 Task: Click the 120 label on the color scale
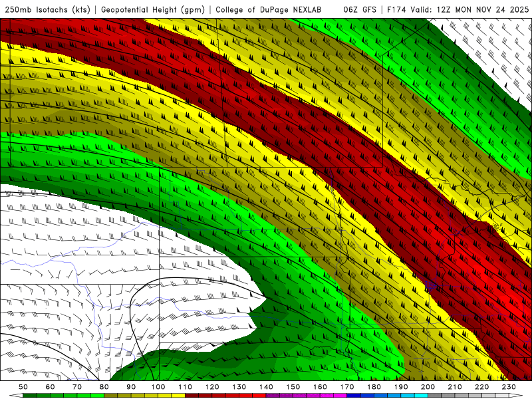212,387
